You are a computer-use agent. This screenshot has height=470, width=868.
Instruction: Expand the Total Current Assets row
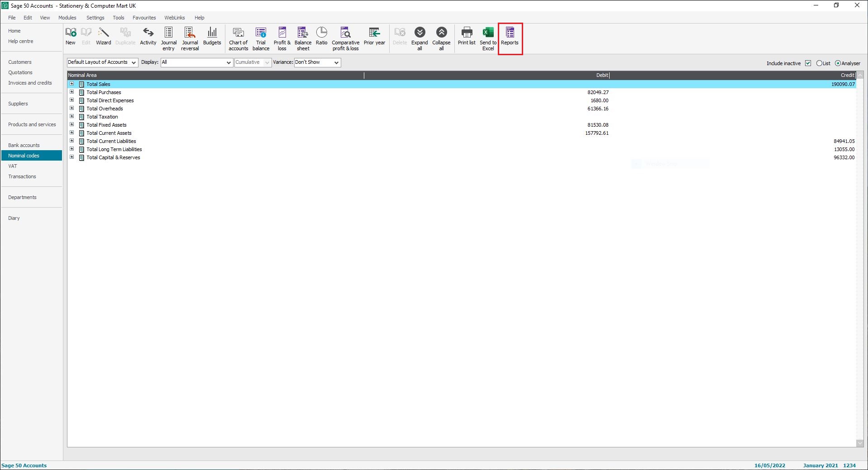(72, 133)
